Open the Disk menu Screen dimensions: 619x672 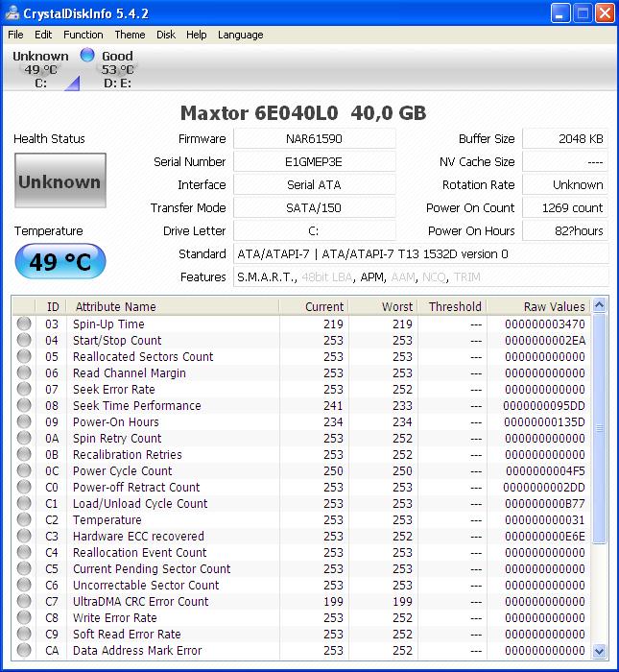(166, 35)
